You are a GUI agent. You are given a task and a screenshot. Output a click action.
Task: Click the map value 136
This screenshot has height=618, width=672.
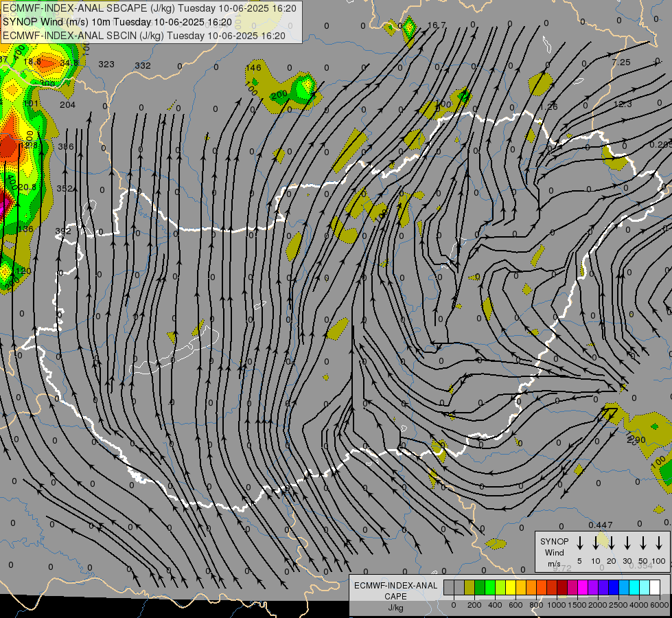(25, 229)
